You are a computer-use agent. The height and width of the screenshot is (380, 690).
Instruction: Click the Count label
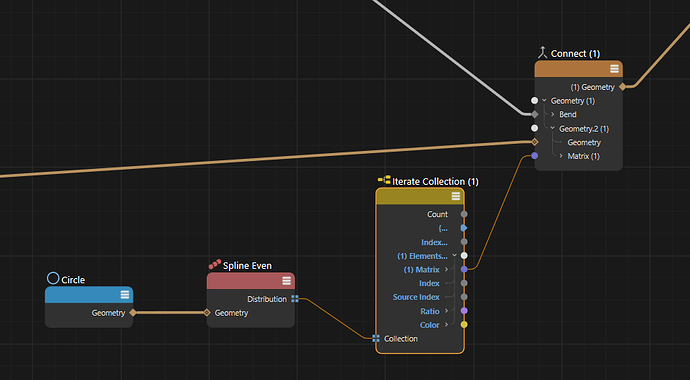pos(437,214)
